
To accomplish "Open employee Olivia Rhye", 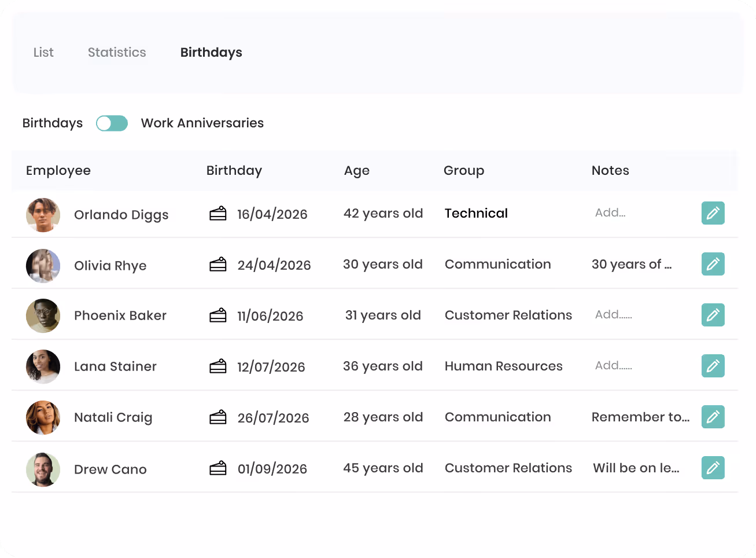I will pos(110,266).
